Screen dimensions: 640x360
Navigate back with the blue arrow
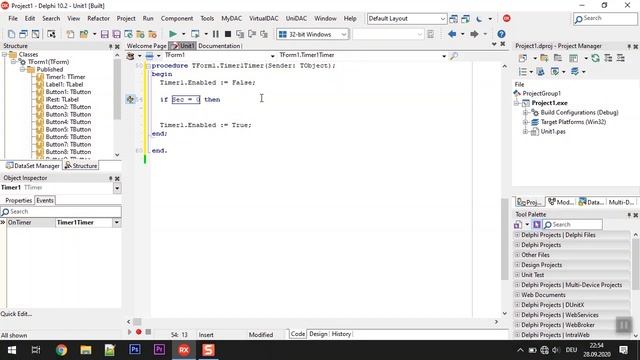coord(452,34)
